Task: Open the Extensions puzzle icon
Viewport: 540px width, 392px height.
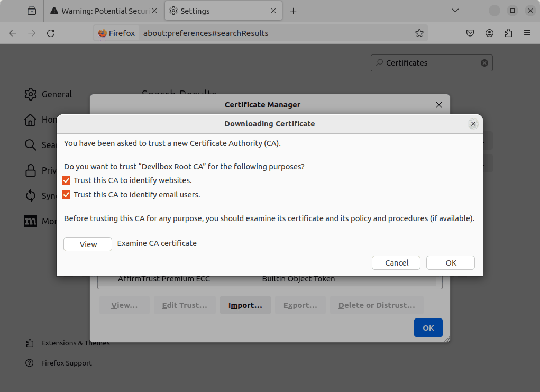Action: pos(508,33)
